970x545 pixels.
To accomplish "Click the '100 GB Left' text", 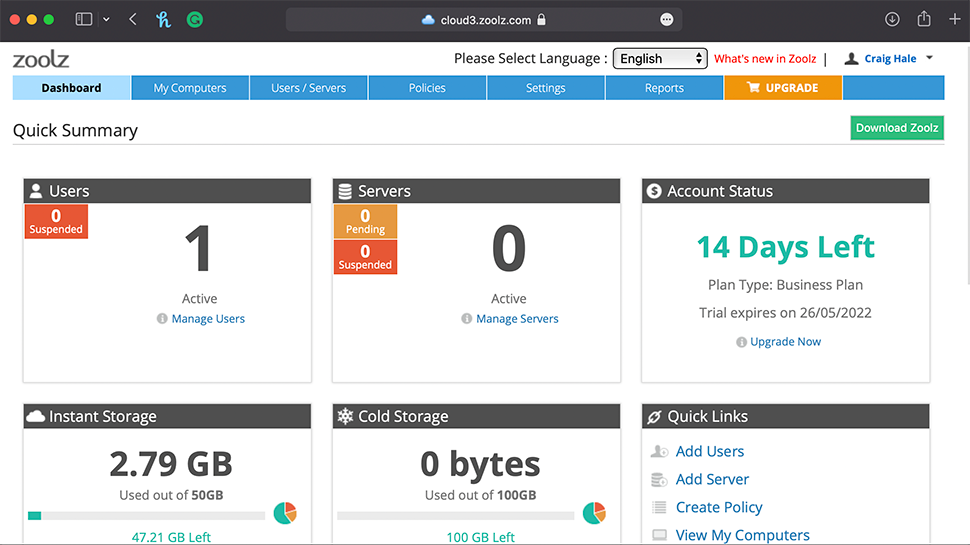I will (x=481, y=537).
